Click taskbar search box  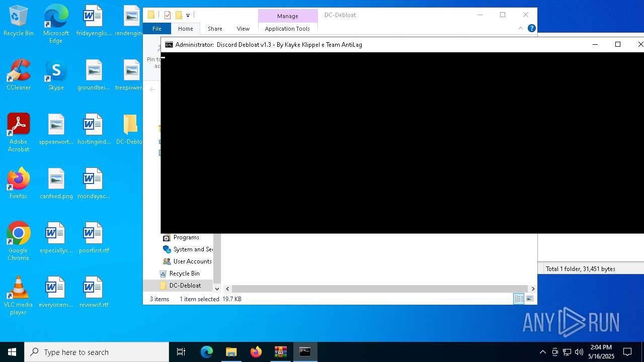click(97, 352)
